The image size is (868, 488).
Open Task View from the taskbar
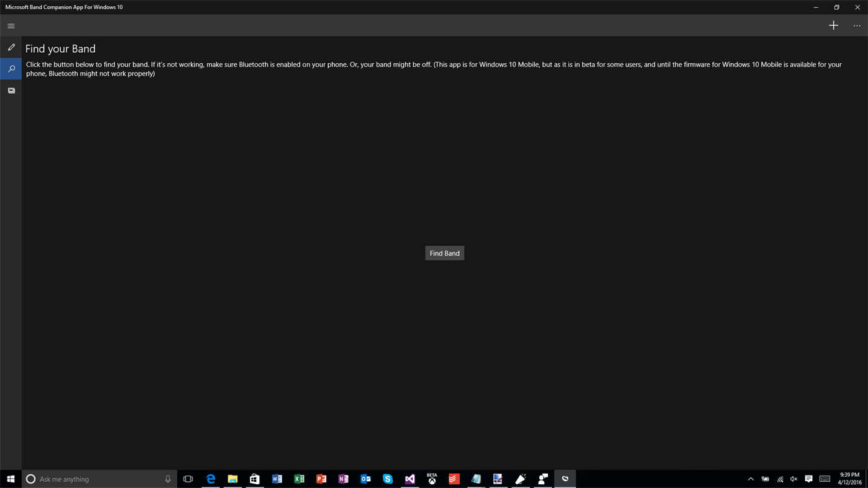188,479
